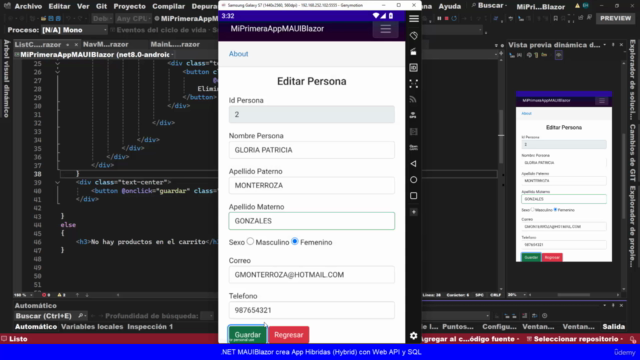Image resolution: width=640 pixels, height=360 pixels.
Task: Click Genymotion camera clapper icon
Action: 413,51
